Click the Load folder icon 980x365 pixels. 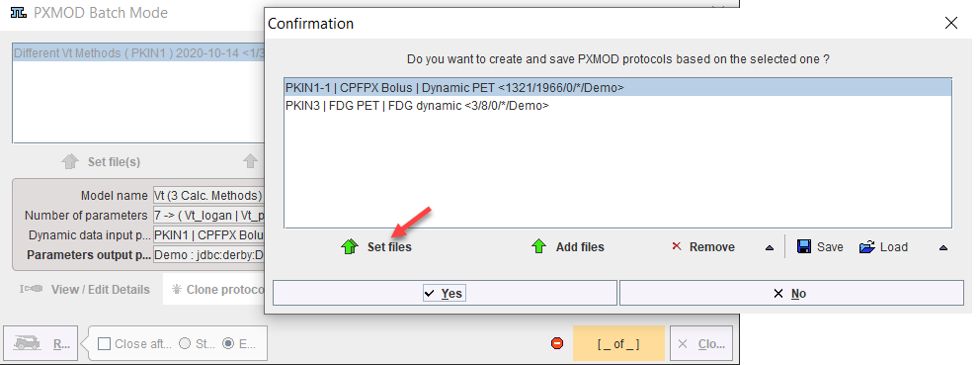(867, 246)
